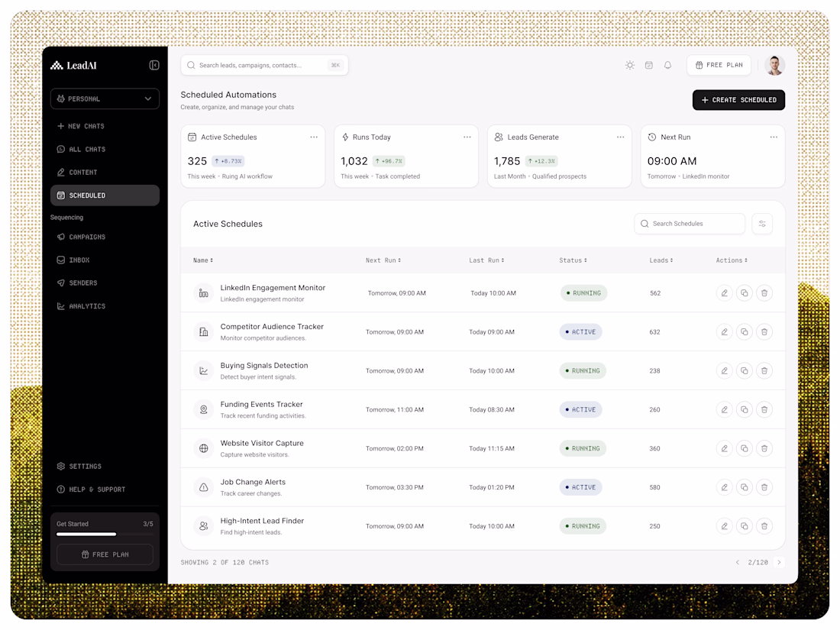
Task: Duplicate the Competitor Audience Tracker schedule
Action: coord(744,332)
